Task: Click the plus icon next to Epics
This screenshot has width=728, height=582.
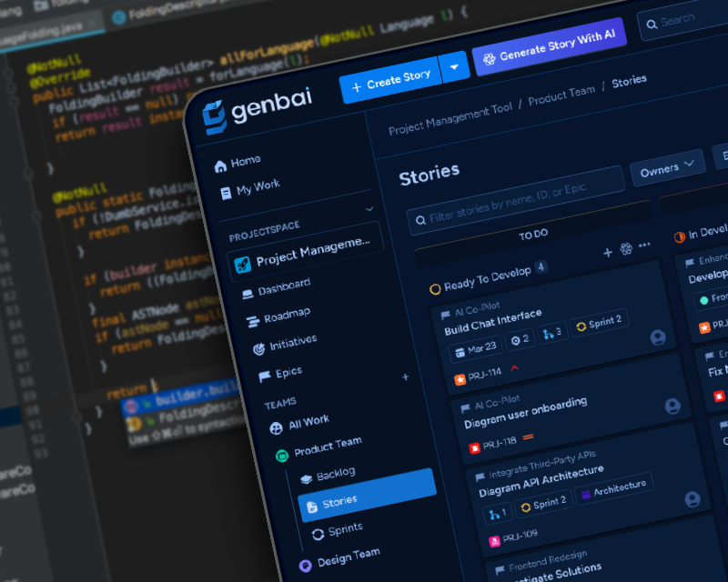Action: [405, 376]
